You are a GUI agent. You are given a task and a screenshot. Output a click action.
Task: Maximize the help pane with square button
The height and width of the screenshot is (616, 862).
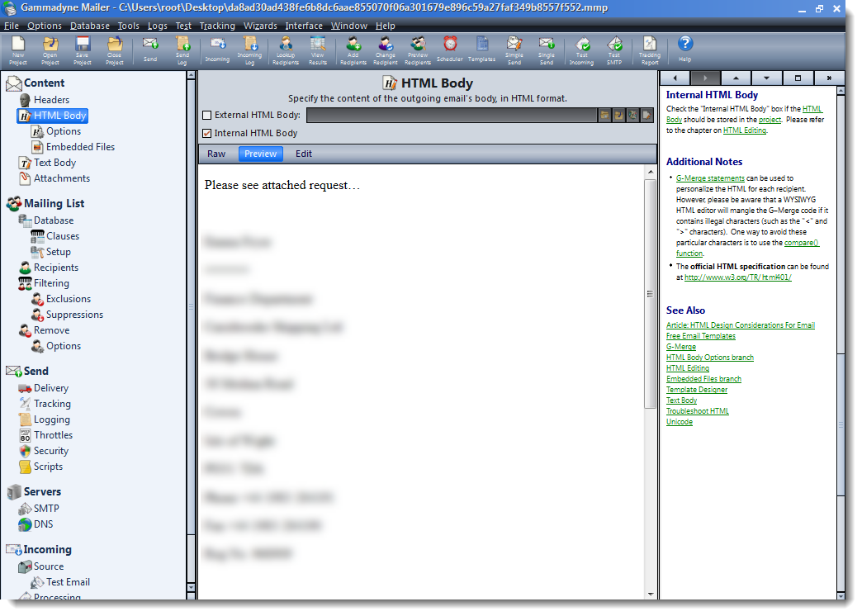(798, 78)
